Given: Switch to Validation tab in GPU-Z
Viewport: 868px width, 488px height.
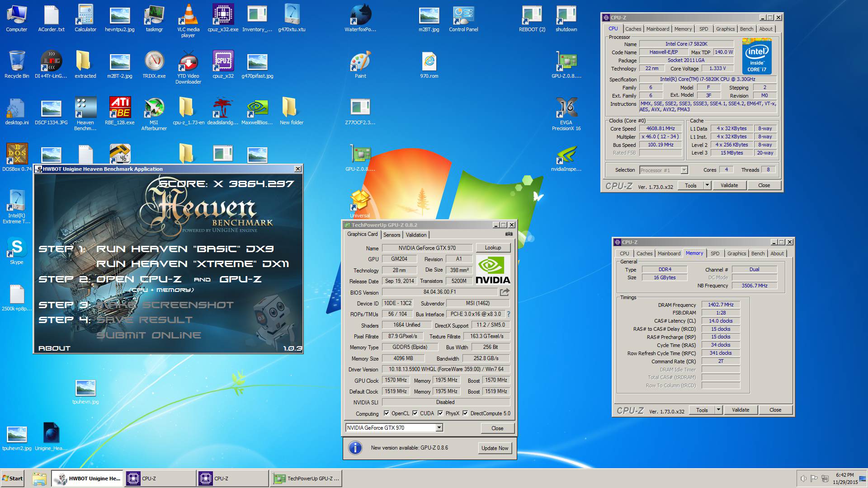Looking at the screenshot, I should 416,235.
